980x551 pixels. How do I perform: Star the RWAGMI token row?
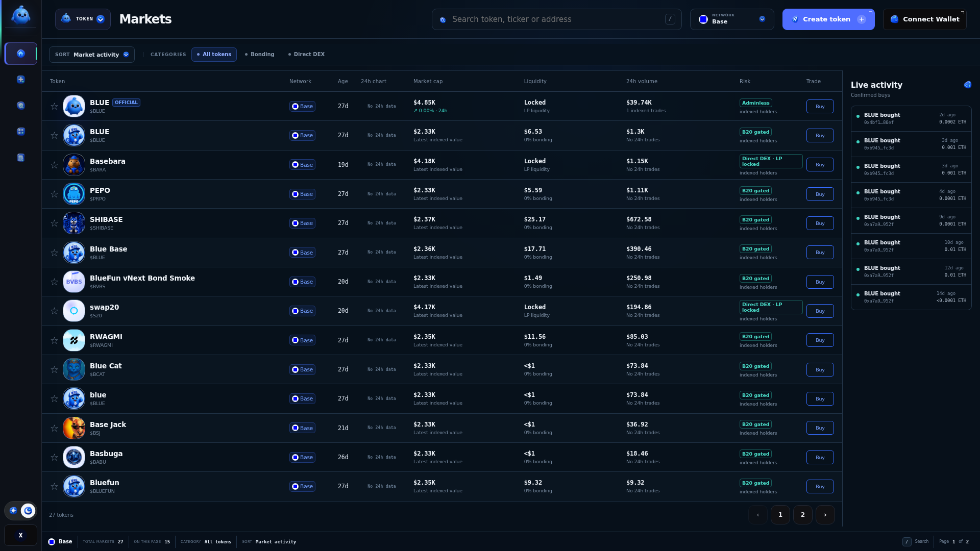[54, 340]
